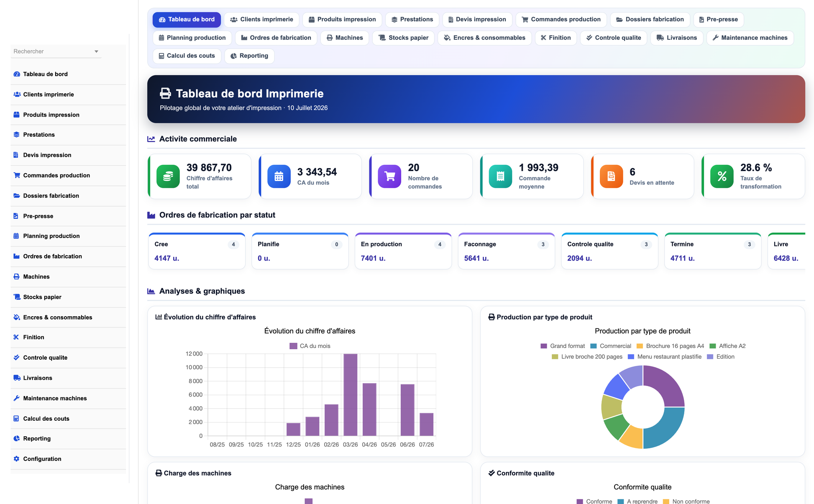Viewport: 814px width, 504px height.
Task: Click the Encres & consommables sidebar paint icon
Action: tap(17, 317)
